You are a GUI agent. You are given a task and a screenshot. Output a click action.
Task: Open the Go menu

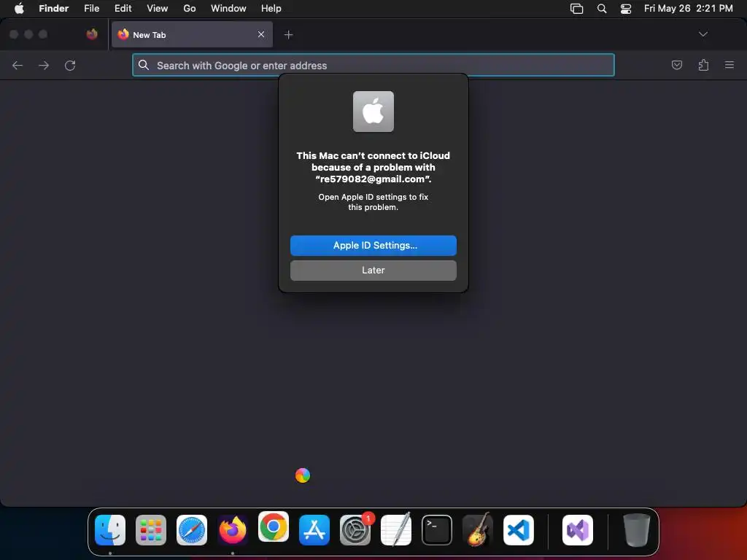point(190,8)
